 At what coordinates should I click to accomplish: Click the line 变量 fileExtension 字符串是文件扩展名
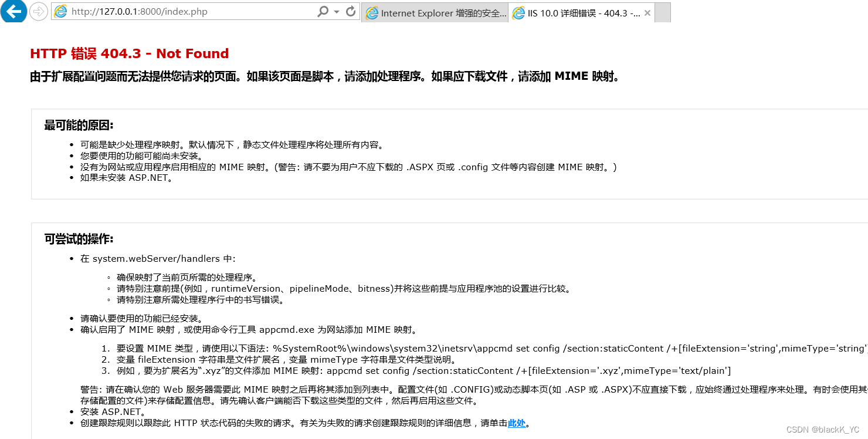click(x=287, y=360)
